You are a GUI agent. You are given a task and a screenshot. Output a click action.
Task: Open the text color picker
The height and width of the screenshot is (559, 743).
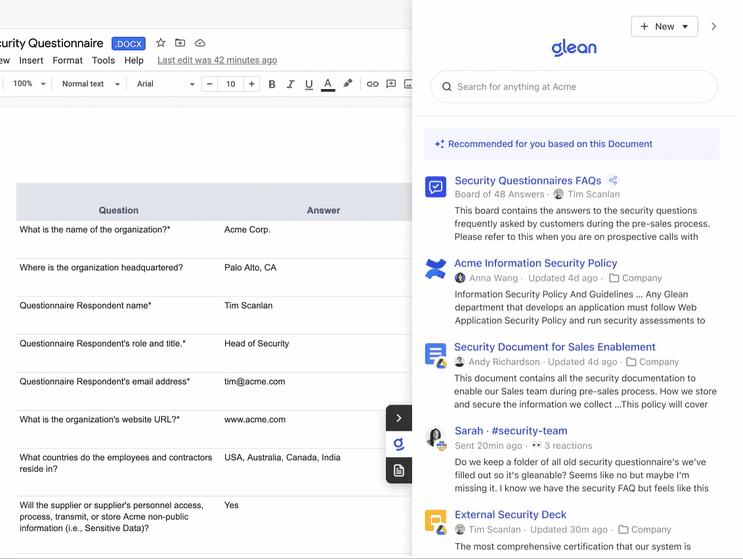pyautogui.click(x=327, y=84)
